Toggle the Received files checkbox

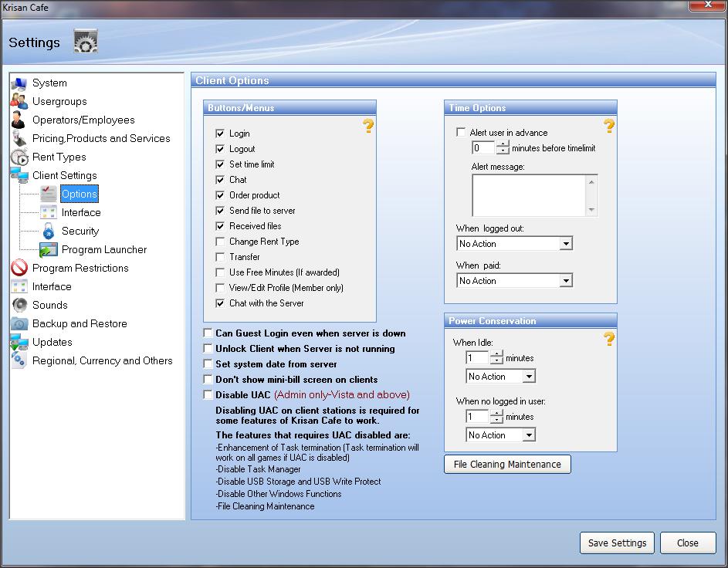pos(220,226)
